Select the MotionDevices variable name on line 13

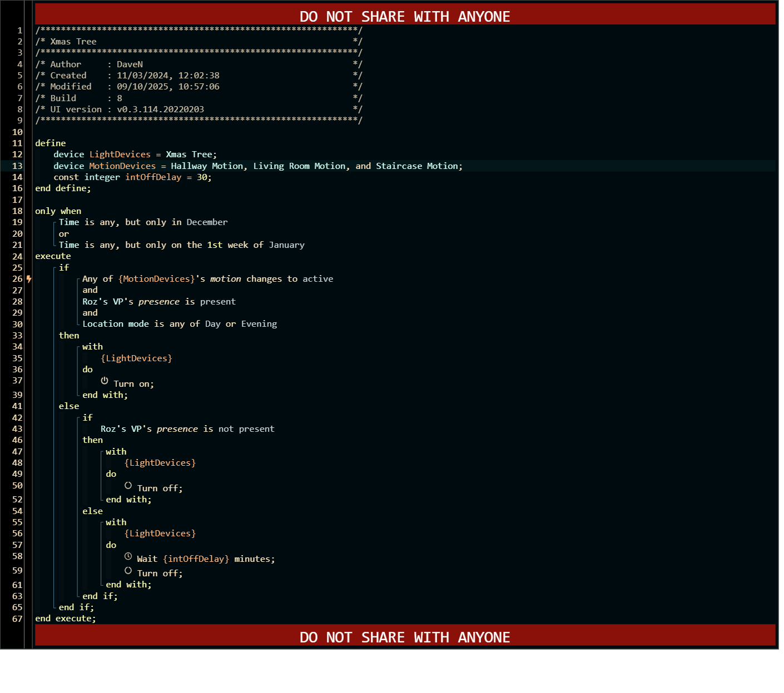(122, 166)
